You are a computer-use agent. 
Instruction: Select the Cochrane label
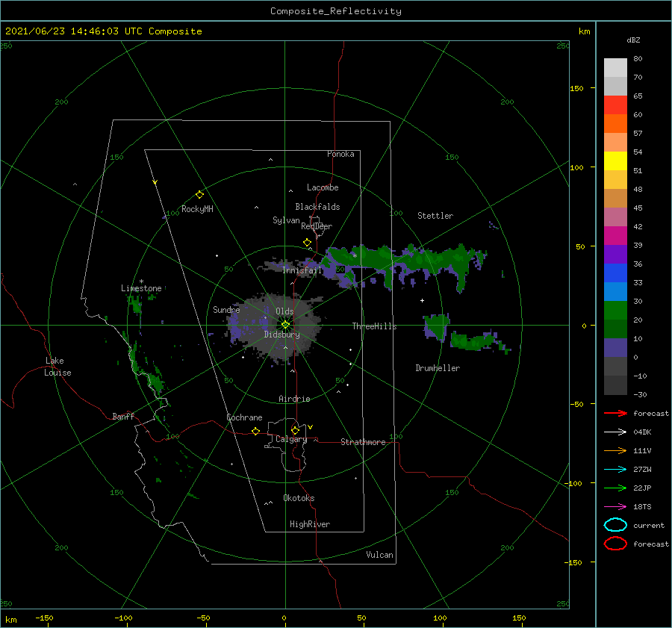tap(244, 417)
